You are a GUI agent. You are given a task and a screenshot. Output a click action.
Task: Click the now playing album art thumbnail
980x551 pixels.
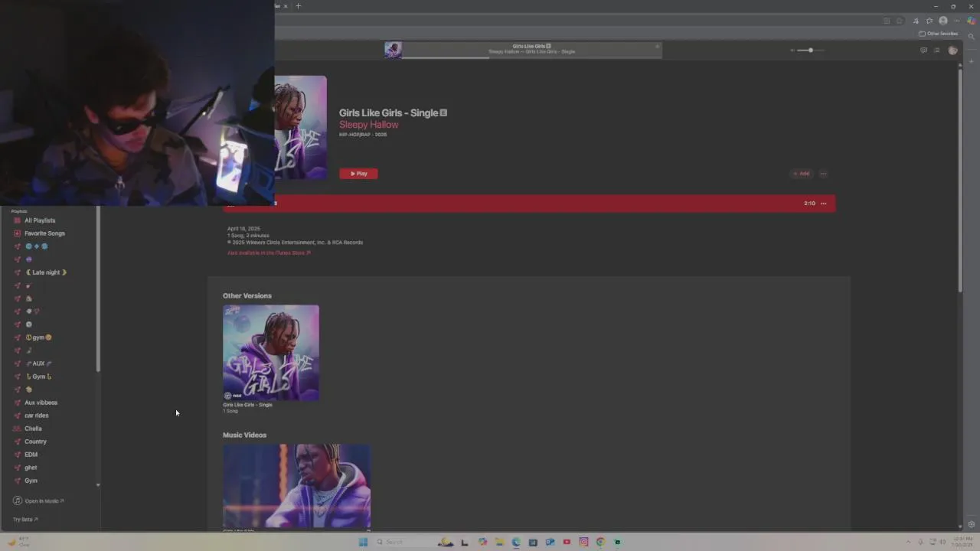393,50
